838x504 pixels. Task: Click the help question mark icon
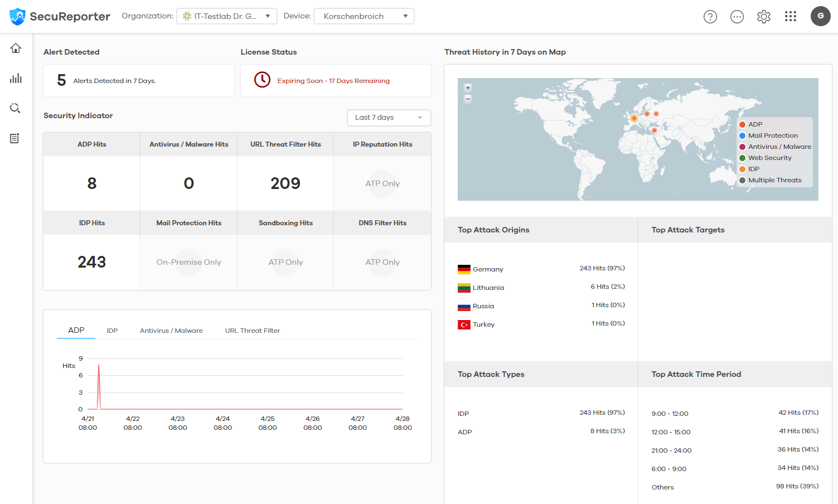tap(710, 17)
